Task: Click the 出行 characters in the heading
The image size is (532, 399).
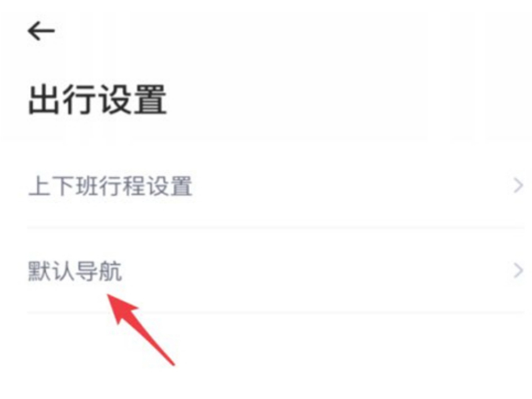Action: pos(63,100)
